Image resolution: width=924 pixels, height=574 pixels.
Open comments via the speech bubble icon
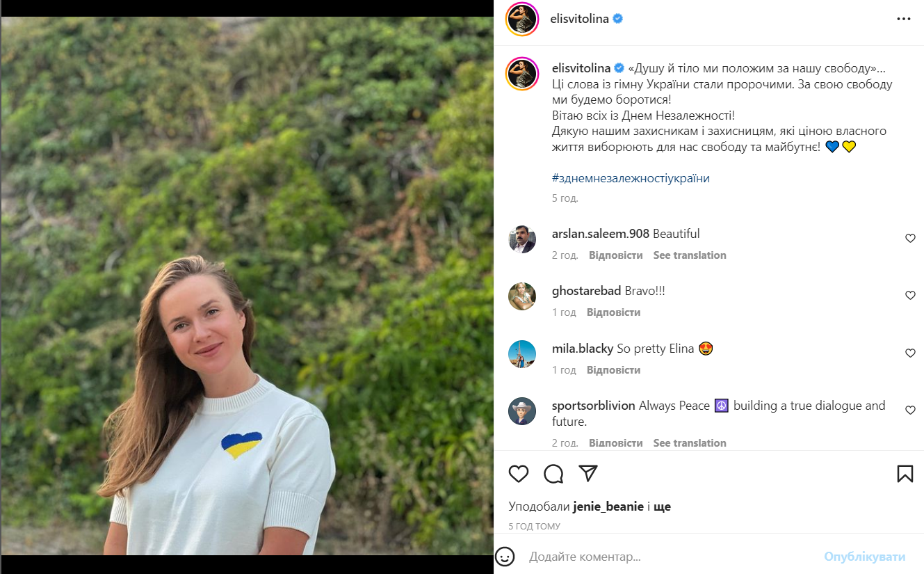point(553,474)
